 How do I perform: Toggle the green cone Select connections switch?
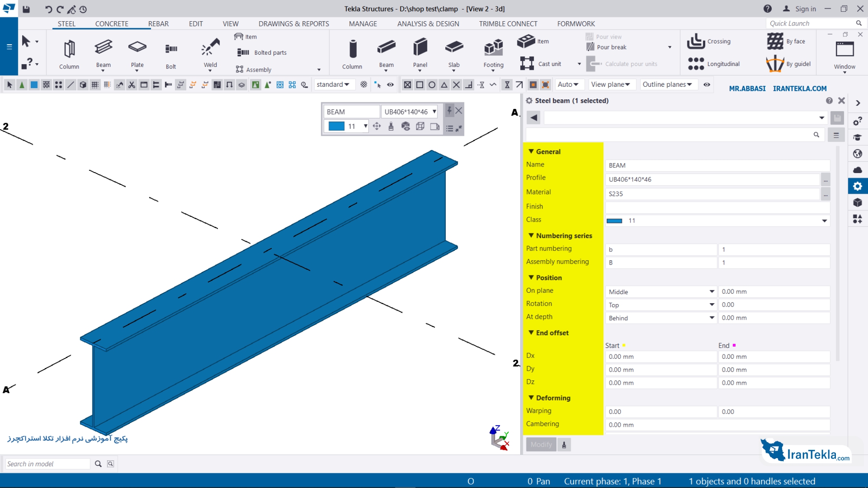tap(22, 85)
